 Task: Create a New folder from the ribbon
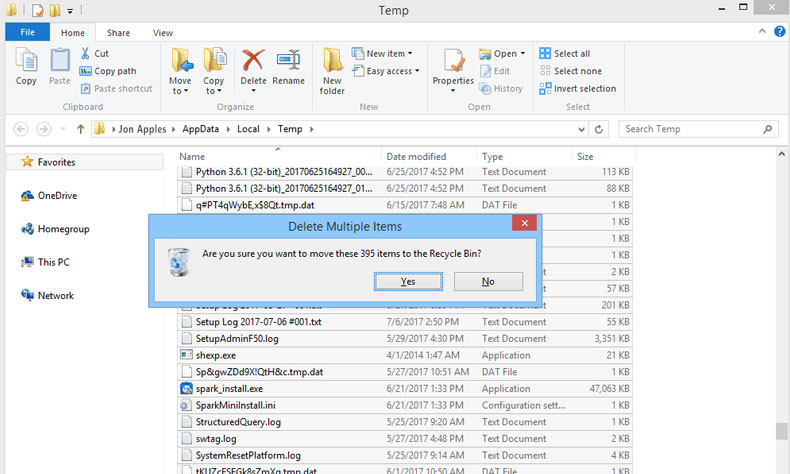pyautogui.click(x=333, y=70)
